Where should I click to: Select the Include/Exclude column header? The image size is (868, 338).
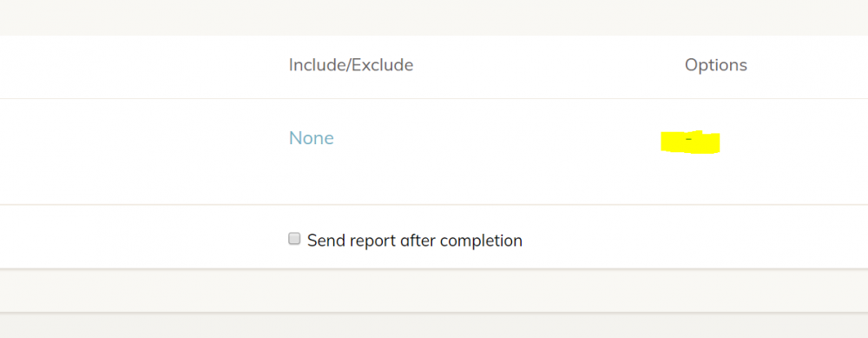pos(351,65)
